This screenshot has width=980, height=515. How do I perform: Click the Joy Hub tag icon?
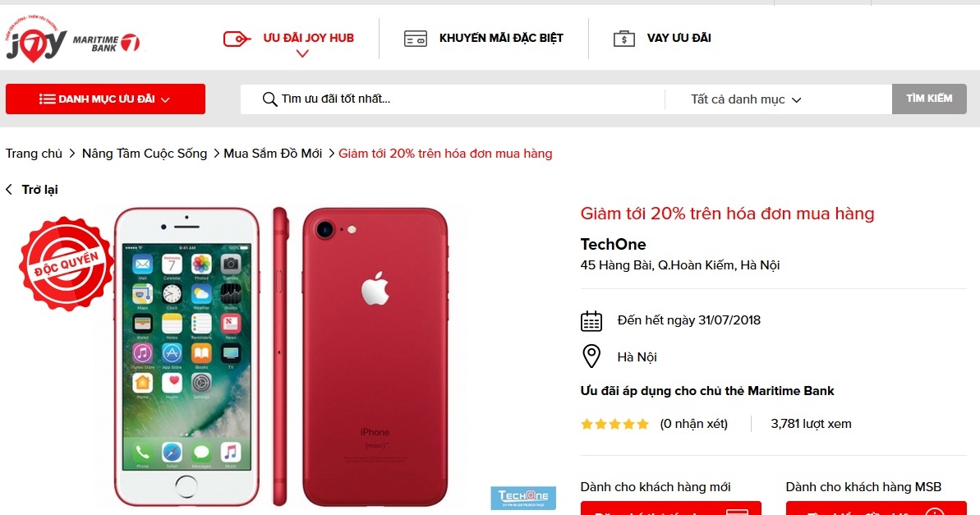click(x=237, y=39)
